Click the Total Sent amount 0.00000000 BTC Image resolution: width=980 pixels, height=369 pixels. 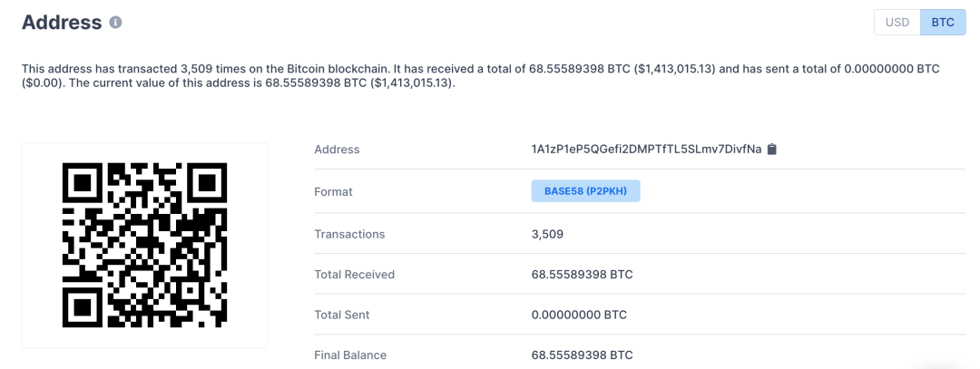pyautogui.click(x=579, y=315)
